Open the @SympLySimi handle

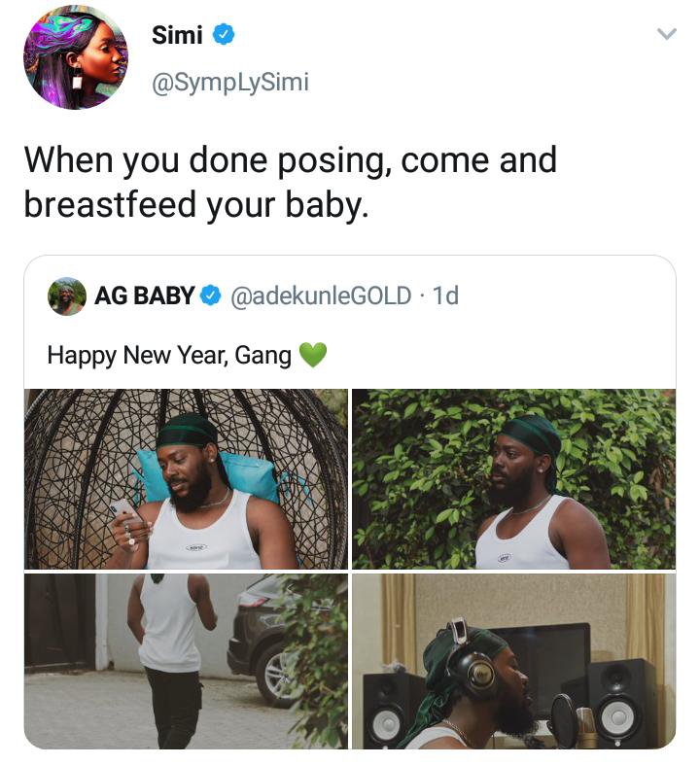point(230,83)
